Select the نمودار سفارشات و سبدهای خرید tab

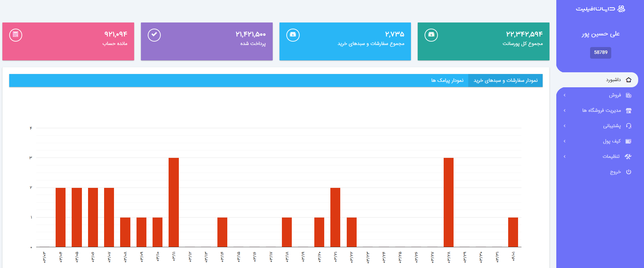[x=505, y=80]
